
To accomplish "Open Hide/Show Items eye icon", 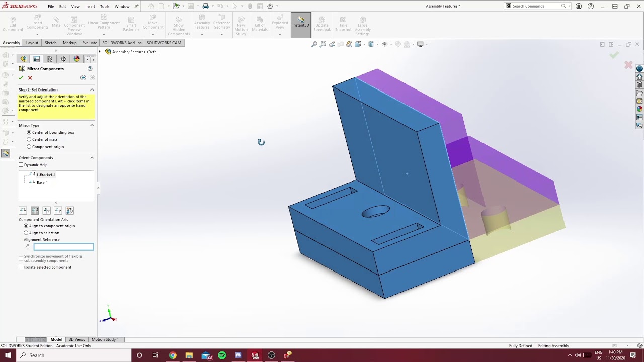I will click(384, 44).
